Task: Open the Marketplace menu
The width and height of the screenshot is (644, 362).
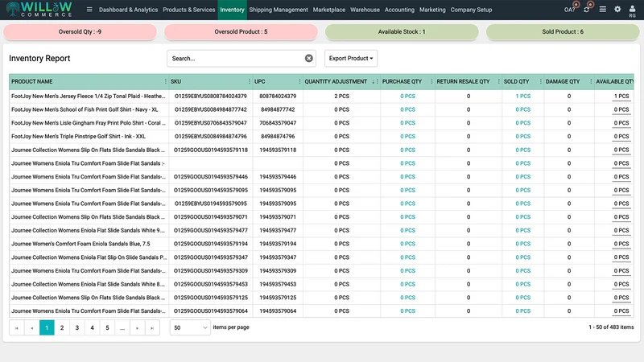Action: pyautogui.click(x=329, y=10)
